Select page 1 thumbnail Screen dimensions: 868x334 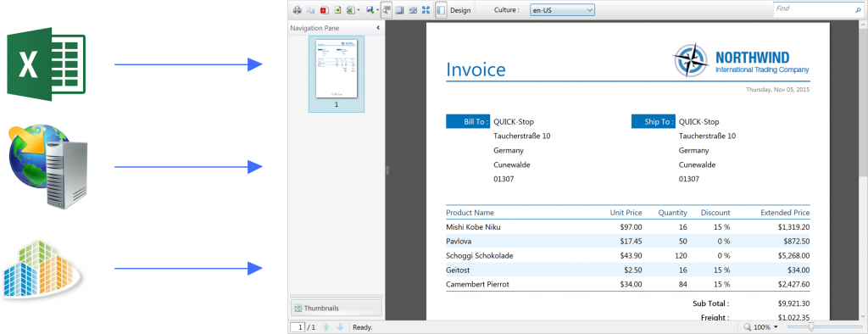pos(337,75)
